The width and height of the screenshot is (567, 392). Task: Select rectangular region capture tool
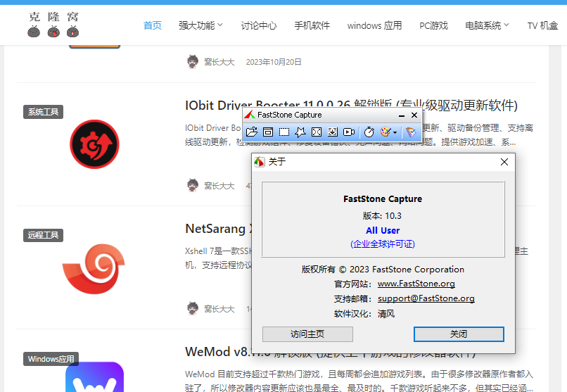coord(284,132)
